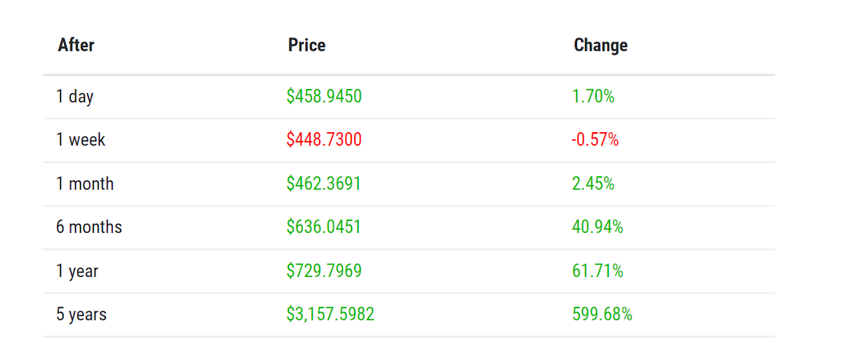Click the 61.71% change value

coord(598,271)
